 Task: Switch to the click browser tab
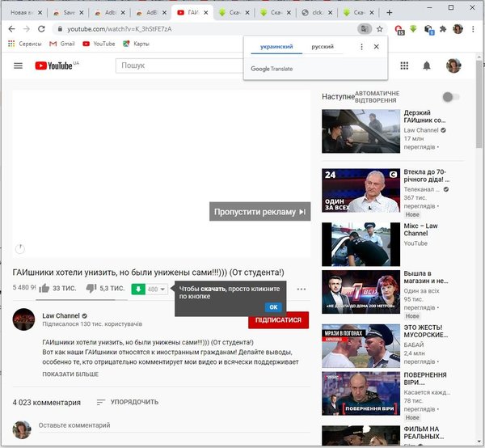click(318, 13)
